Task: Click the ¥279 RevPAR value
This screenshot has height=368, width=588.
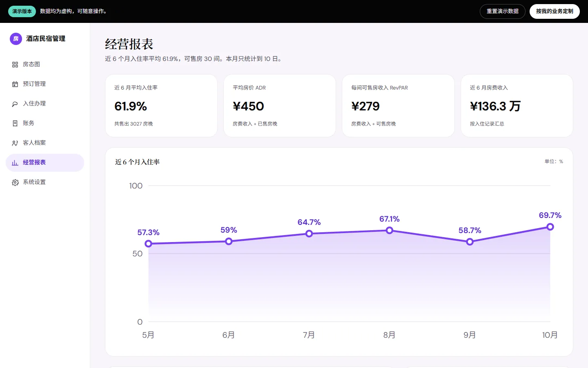Action: pyautogui.click(x=365, y=106)
